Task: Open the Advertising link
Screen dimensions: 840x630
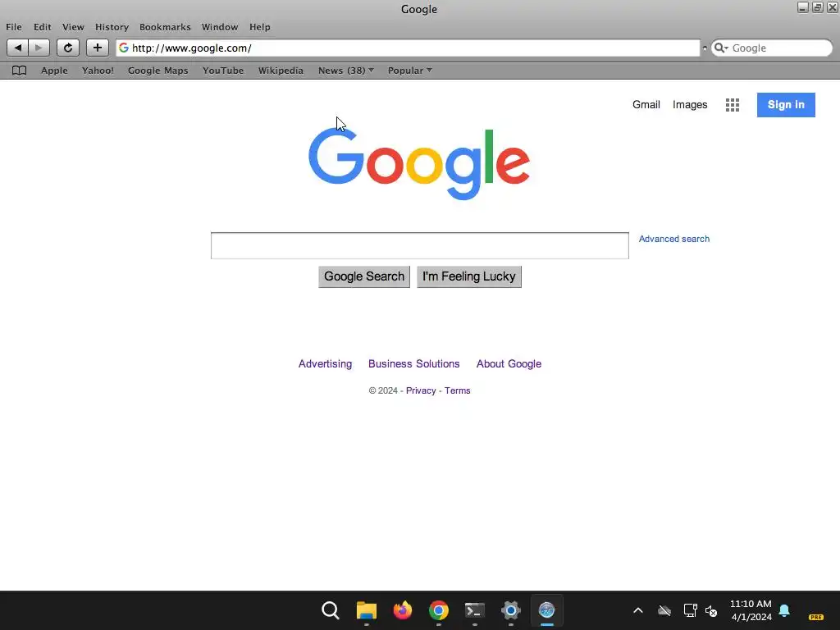Action: (x=325, y=363)
